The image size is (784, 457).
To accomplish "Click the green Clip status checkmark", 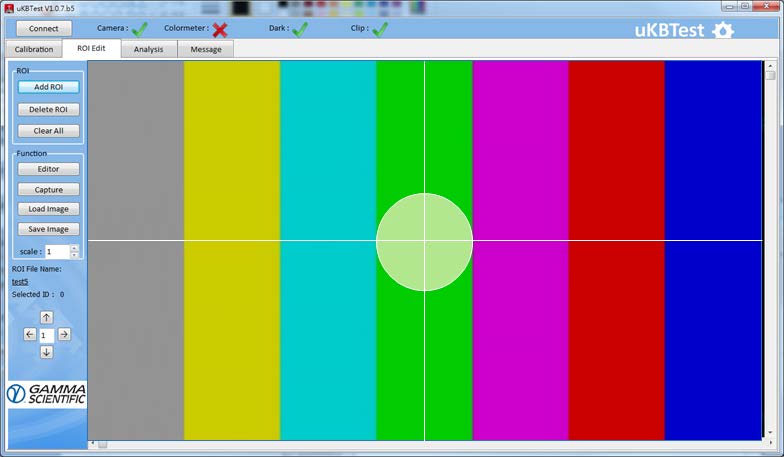I will 380,29.
